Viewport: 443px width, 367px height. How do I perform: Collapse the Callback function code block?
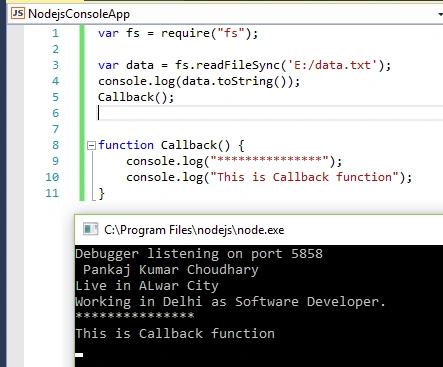point(91,145)
